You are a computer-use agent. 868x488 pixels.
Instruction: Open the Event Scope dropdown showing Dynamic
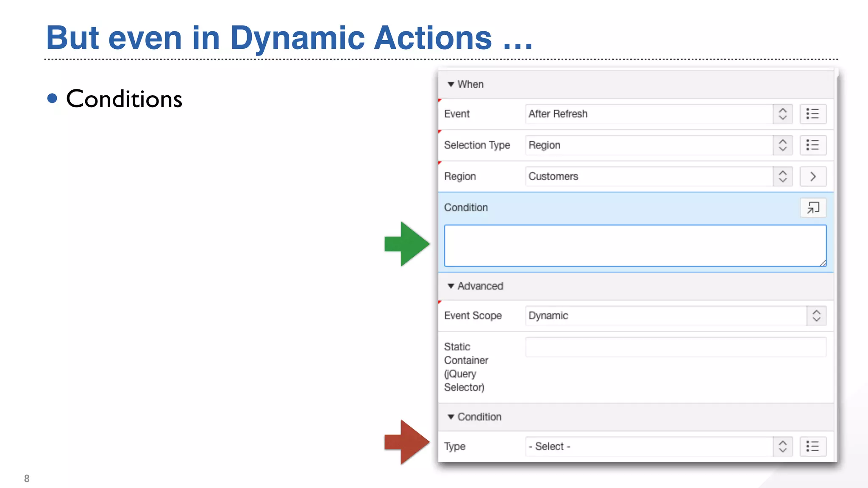click(676, 316)
